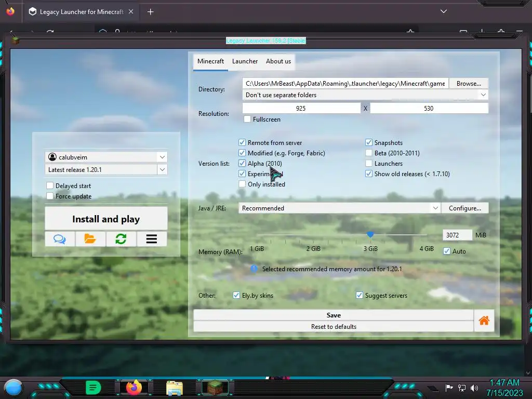Click the list all tabs chevron
The height and width of the screenshot is (399, 532).
(444, 11)
